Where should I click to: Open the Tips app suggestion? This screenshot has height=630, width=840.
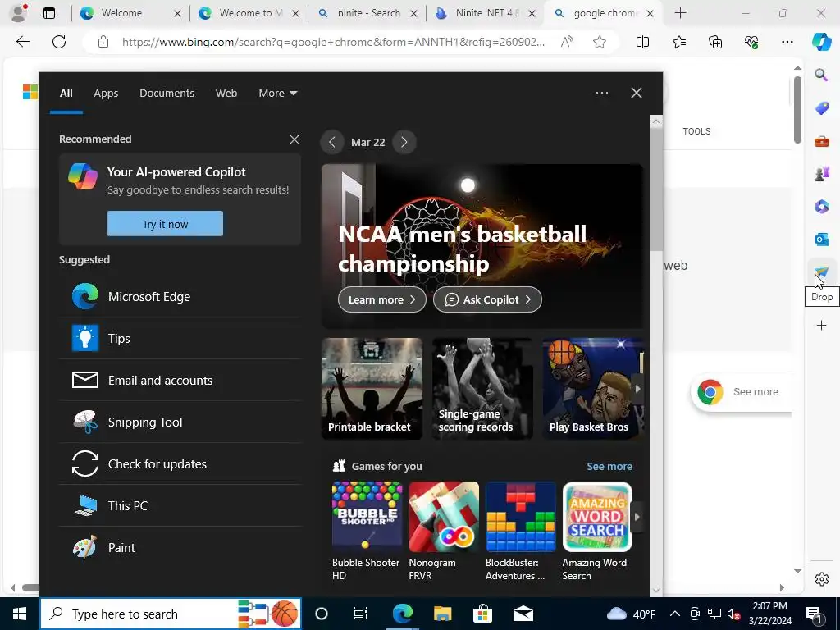[180, 339]
